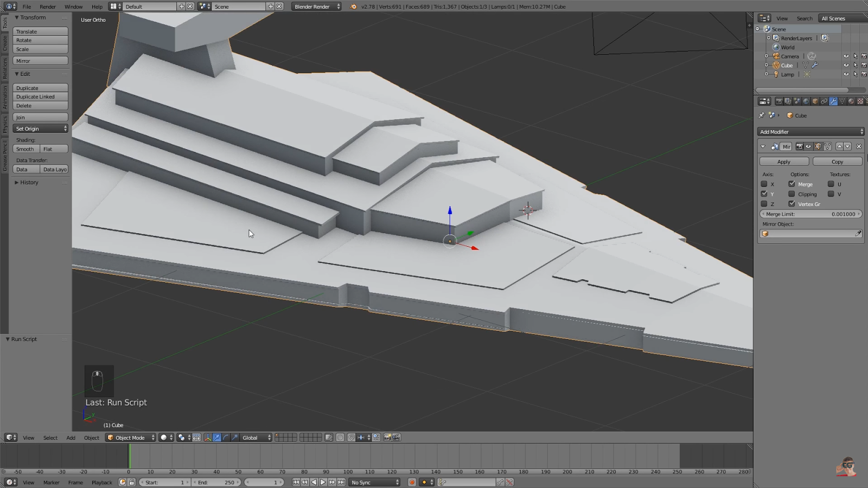
Task: Select the scale manipulator icon
Action: coord(234,438)
